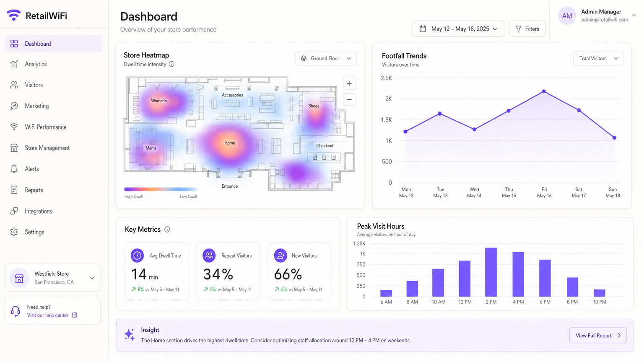Click the dwell time intensity info icon
Screen dimensions: 644x362
(x=172, y=64)
